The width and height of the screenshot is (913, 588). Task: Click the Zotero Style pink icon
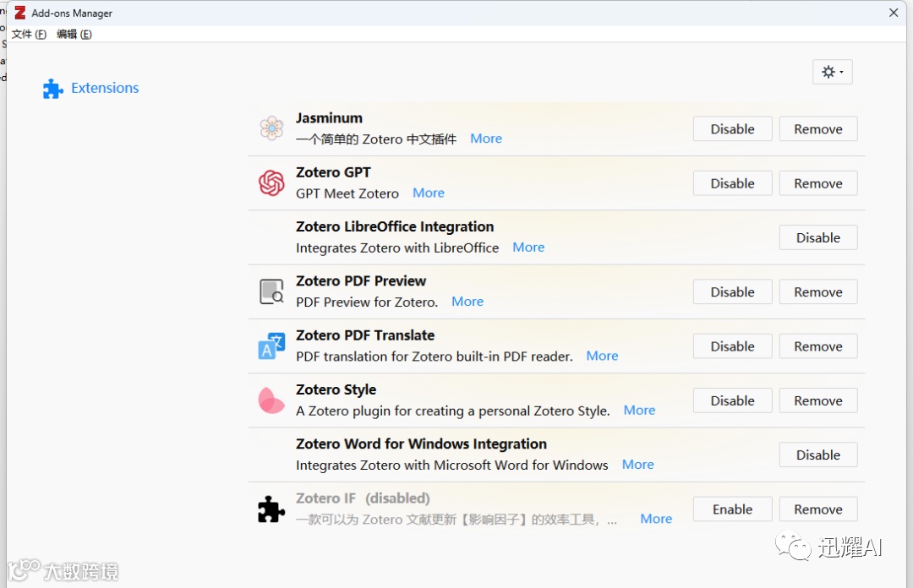pos(271,400)
